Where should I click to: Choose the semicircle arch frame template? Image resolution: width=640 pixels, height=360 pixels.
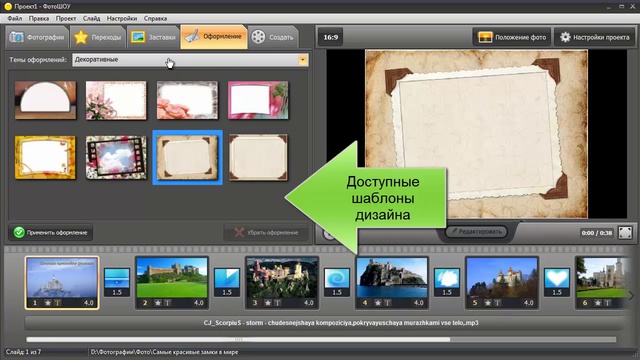click(45, 100)
